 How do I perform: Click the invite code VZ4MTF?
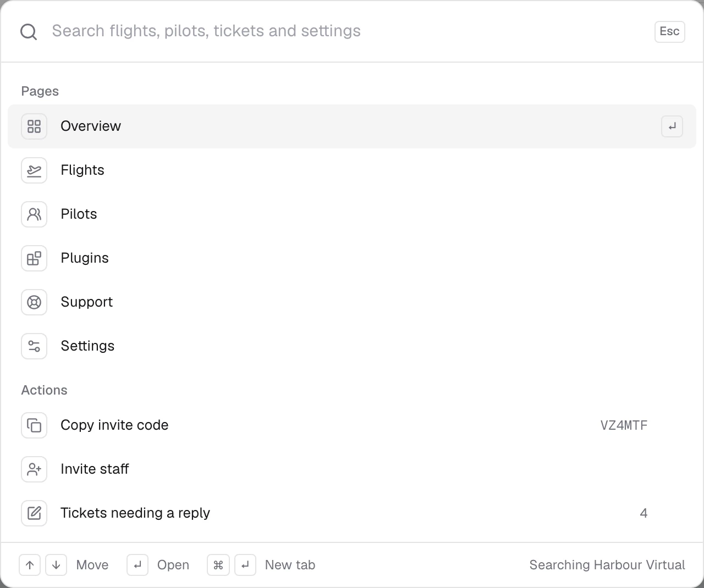point(624,425)
